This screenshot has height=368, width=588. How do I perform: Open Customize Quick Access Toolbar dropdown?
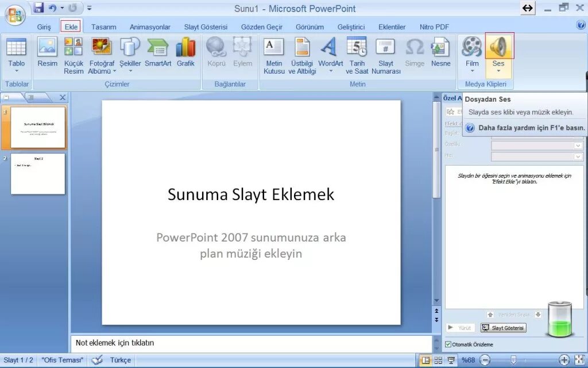(89, 7)
